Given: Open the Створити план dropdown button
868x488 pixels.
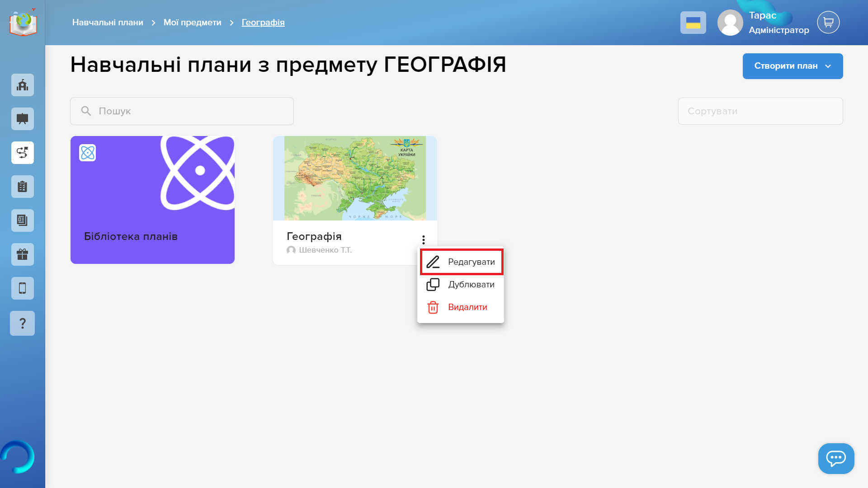Looking at the screenshot, I should click(x=793, y=66).
